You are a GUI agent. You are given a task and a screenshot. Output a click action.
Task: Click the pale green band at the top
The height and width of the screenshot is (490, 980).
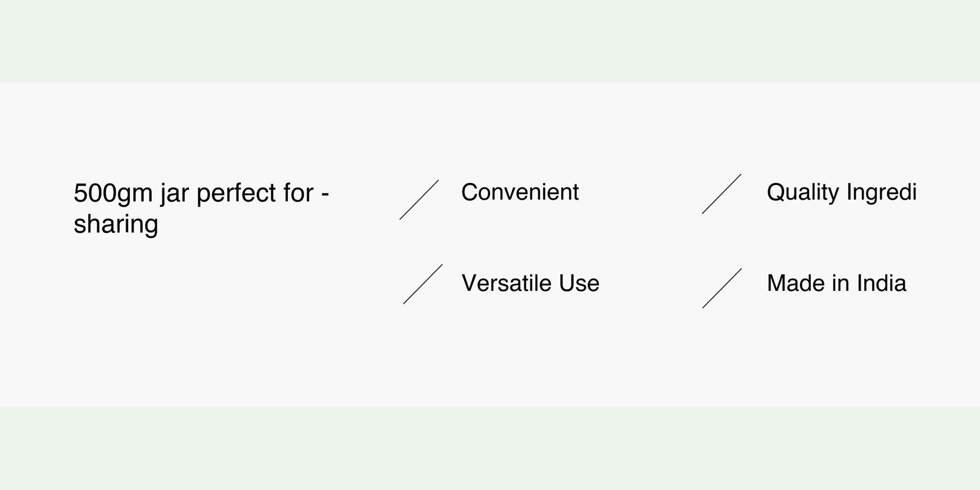coord(490,40)
